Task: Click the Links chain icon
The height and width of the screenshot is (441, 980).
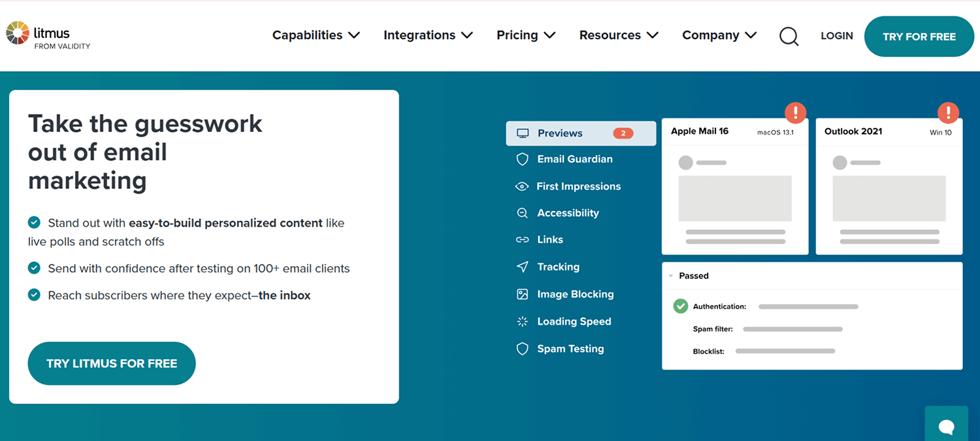Action: pos(522,240)
